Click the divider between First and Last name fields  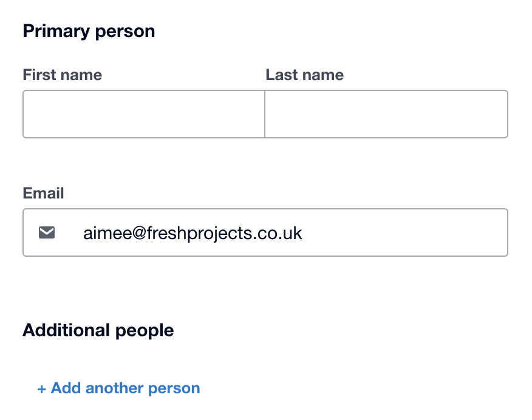tap(265, 114)
